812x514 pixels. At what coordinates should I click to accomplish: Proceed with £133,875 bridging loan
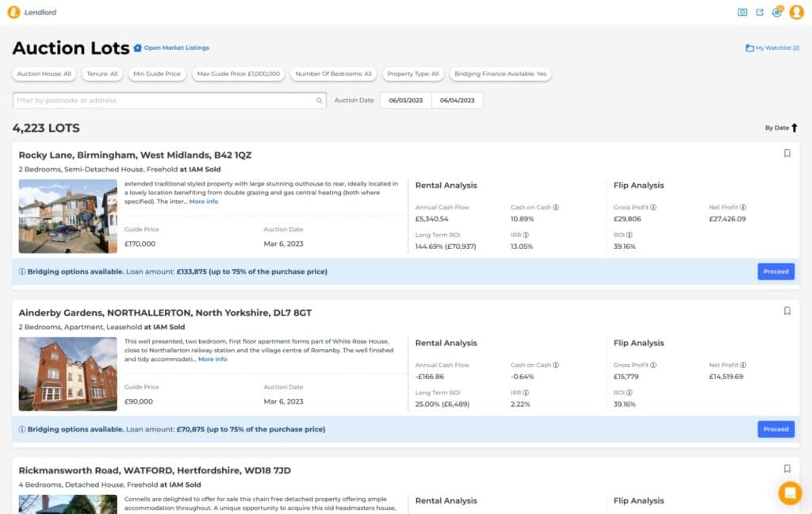click(x=776, y=271)
